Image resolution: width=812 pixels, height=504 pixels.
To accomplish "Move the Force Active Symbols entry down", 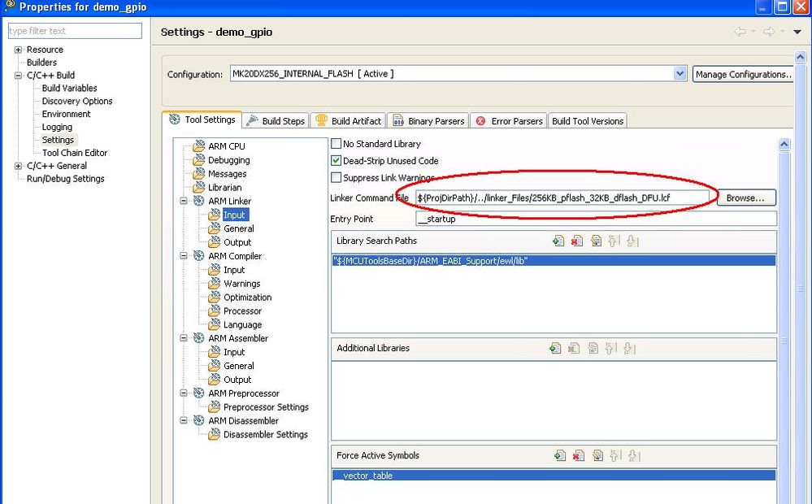I will [x=634, y=455].
